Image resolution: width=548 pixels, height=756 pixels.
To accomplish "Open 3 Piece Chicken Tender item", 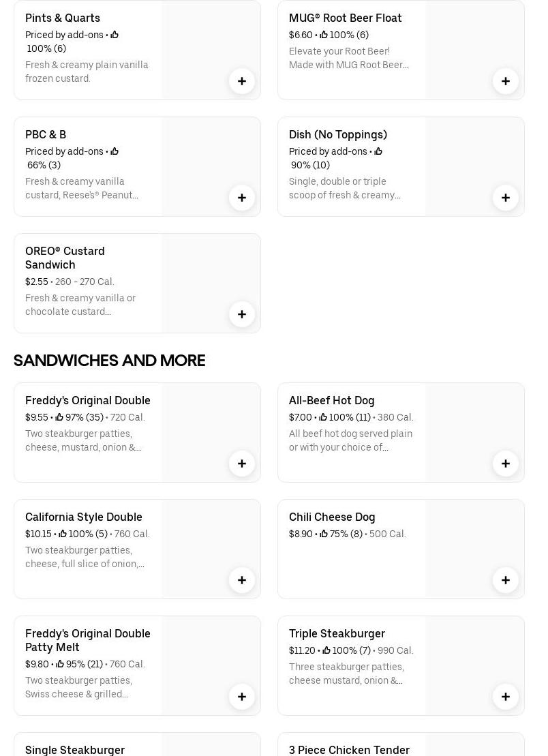I will click(x=349, y=749).
